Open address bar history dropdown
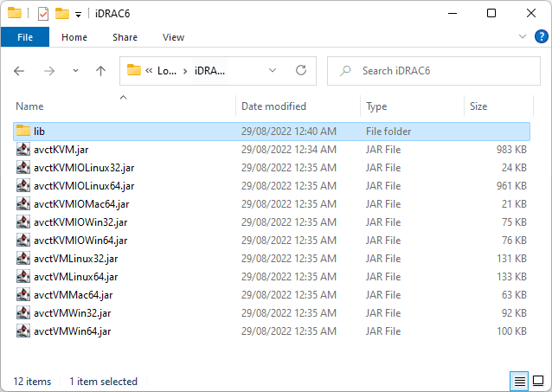The height and width of the screenshot is (392, 552). [273, 71]
